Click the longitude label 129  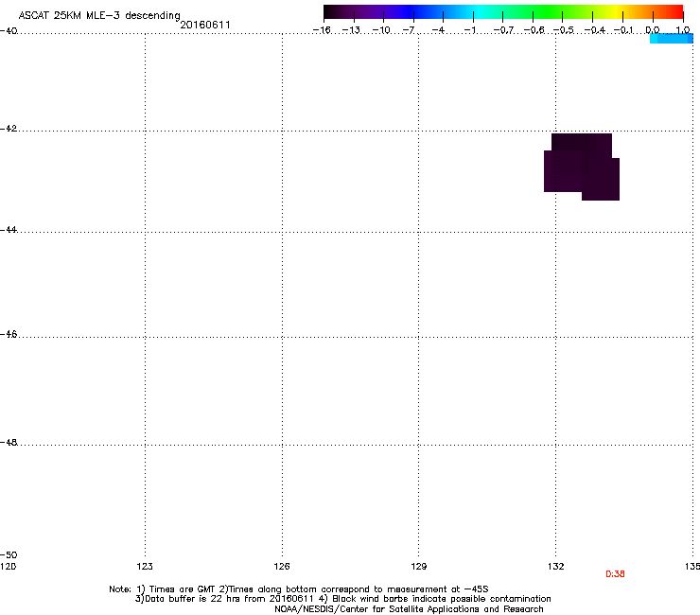[419, 567]
